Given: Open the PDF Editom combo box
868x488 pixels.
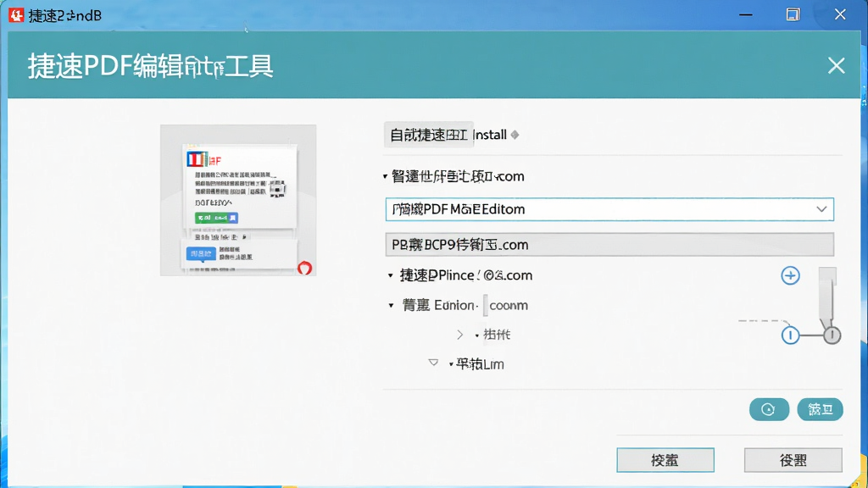Looking at the screenshot, I should pyautogui.click(x=609, y=209).
